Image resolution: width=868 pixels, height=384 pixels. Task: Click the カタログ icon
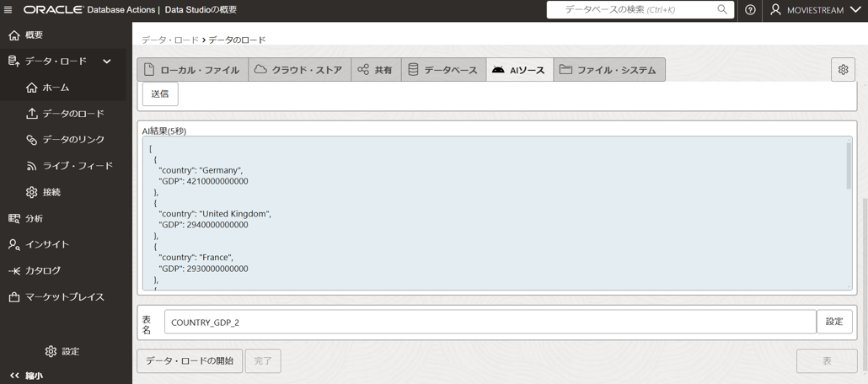tap(13, 270)
